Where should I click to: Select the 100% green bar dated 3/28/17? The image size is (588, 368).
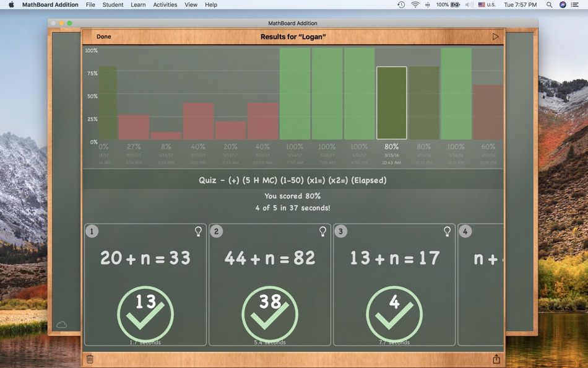327,94
